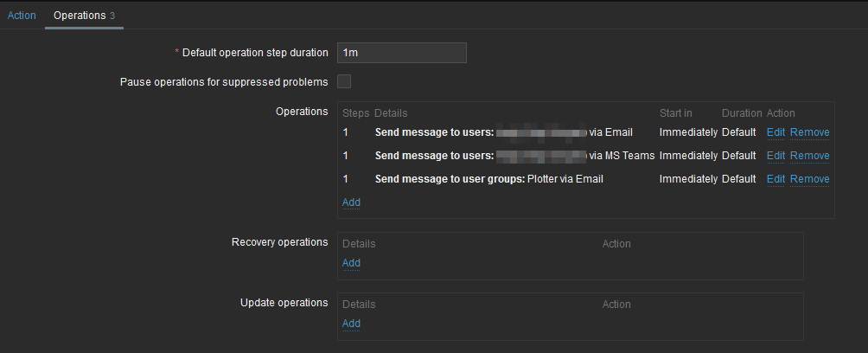Viewport: 868px width, 353px height.
Task: Edit the users via Email operation
Action: (x=775, y=132)
